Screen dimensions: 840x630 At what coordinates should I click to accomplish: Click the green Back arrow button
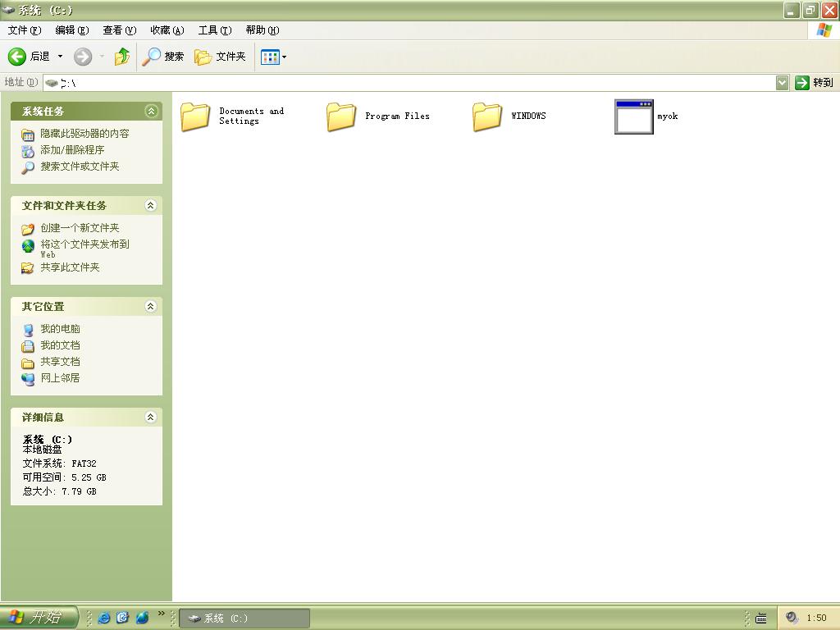pyautogui.click(x=17, y=57)
